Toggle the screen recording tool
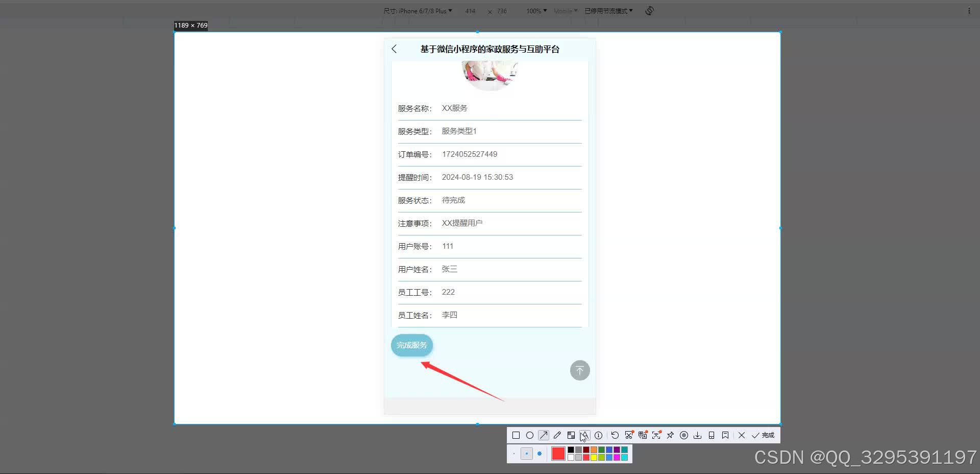The height and width of the screenshot is (474, 980). 684,435
